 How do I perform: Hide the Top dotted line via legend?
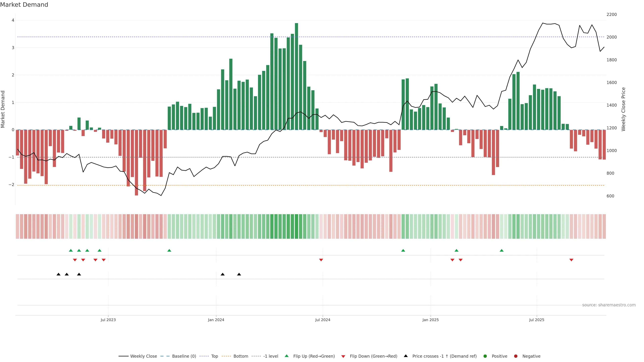pos(214,356)
